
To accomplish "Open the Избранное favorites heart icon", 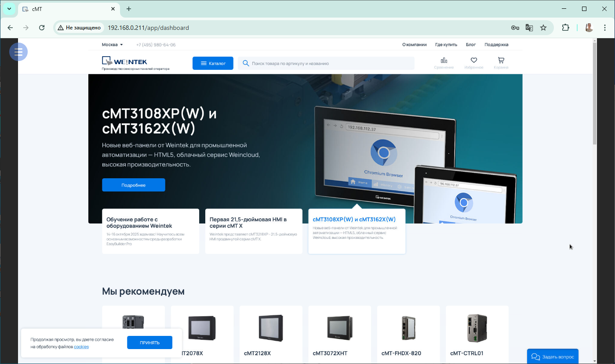I will (473, 63).
